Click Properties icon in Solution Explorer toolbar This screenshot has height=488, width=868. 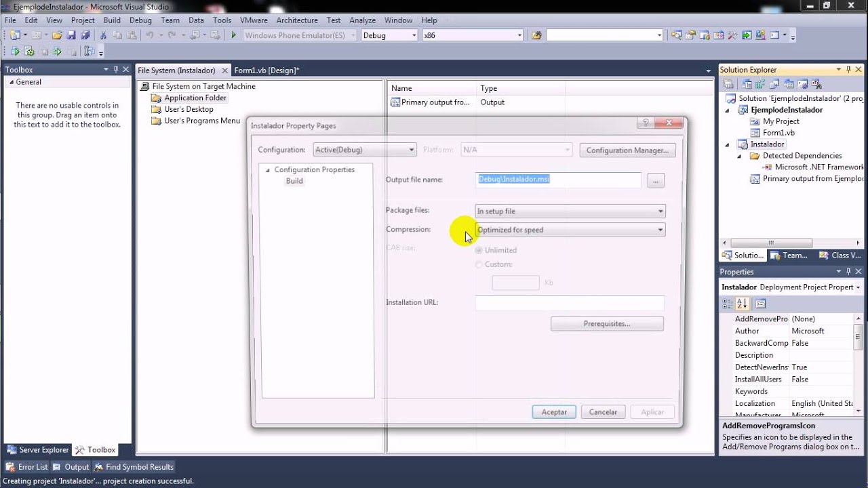[728, 85]
